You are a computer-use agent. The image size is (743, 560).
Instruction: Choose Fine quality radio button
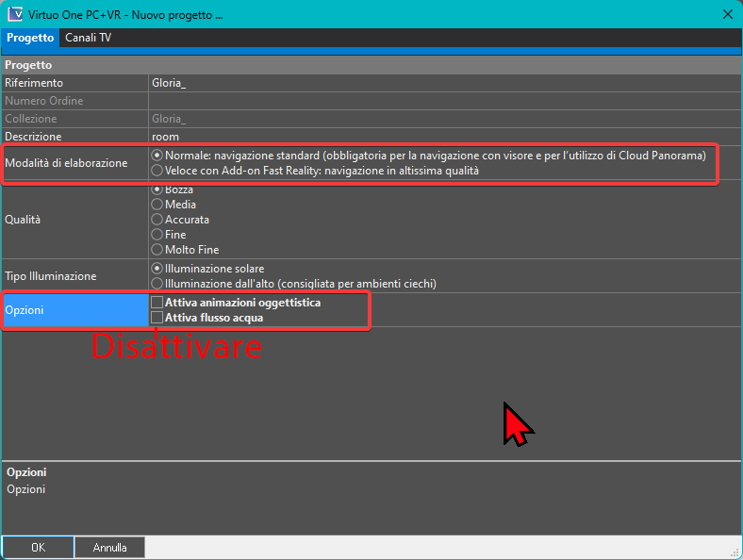(157, 235)
